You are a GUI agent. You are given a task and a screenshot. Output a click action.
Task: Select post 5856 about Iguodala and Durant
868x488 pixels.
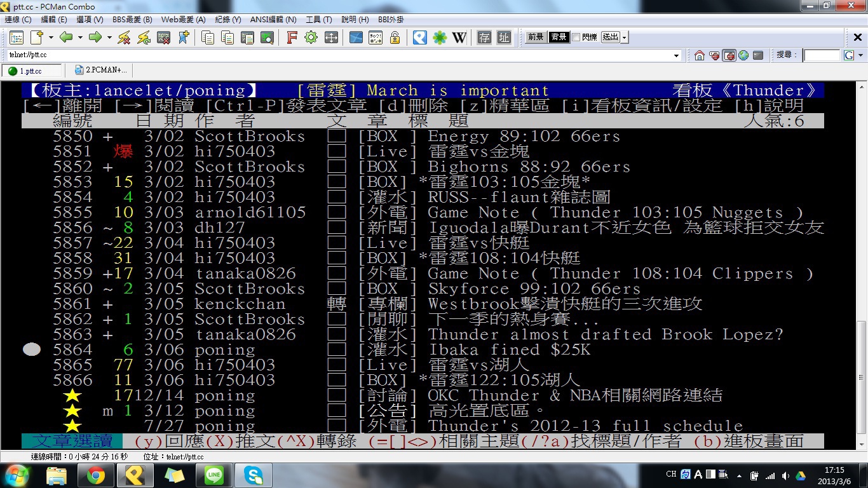(423, 228)
